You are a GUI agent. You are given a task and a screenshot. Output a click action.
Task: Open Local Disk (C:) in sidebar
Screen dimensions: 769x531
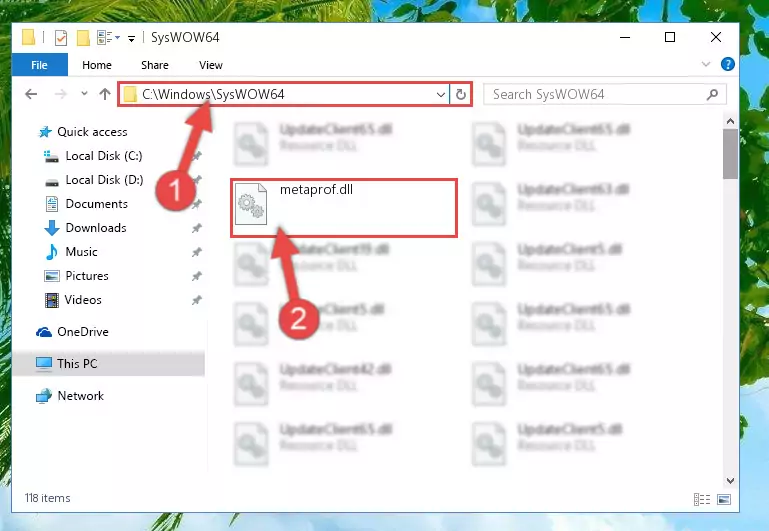103,156
